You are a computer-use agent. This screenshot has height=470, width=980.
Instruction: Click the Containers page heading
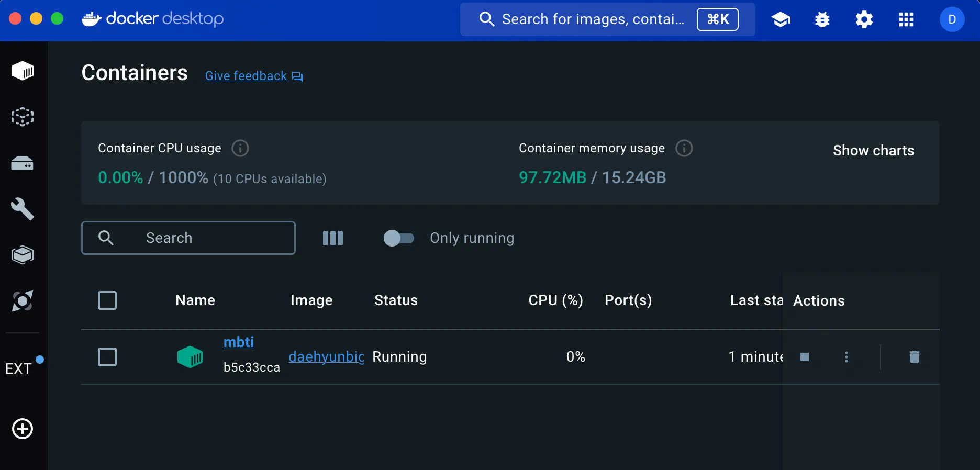[x=135, y=73]
